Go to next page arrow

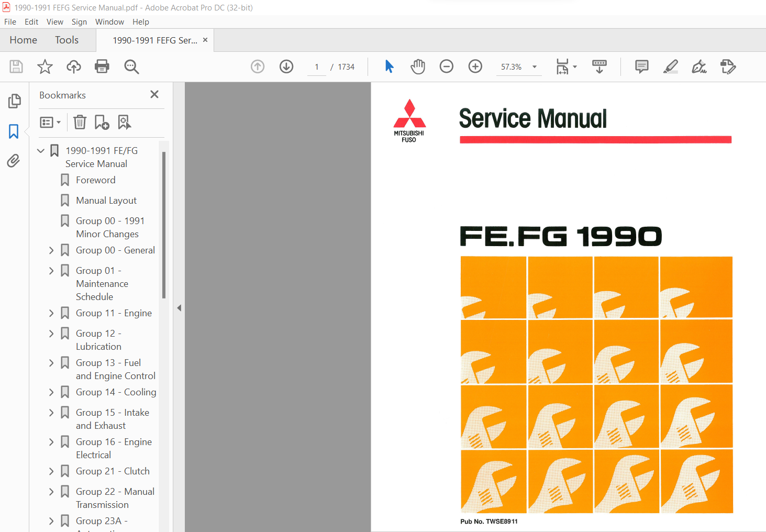[x=286, y=66]
